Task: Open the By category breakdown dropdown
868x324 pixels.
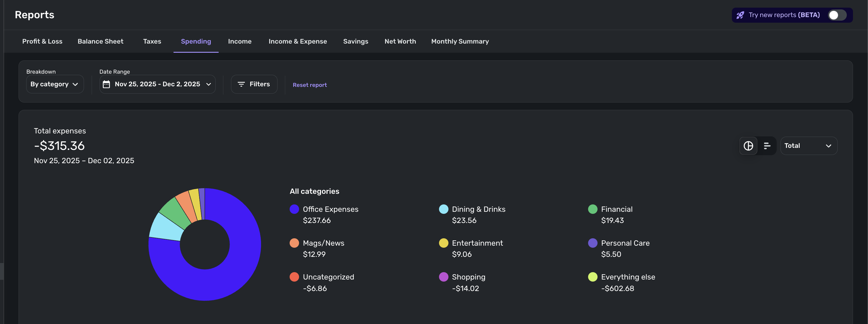Action: [55, 84]
